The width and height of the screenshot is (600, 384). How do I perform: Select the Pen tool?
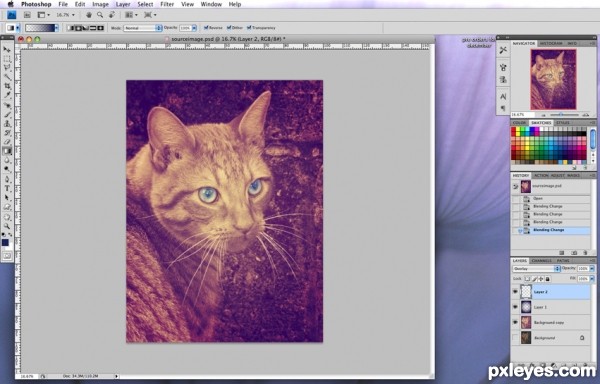point(7,179)
